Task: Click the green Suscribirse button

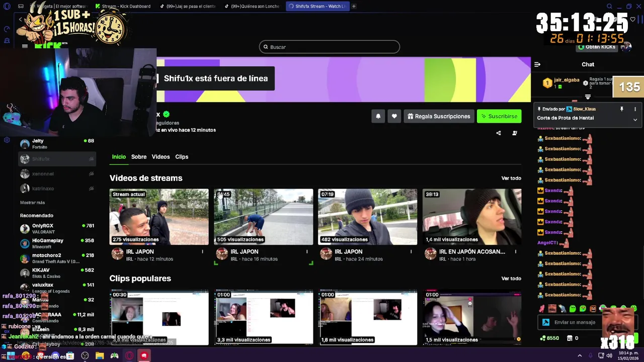Action: pos(499,116)
